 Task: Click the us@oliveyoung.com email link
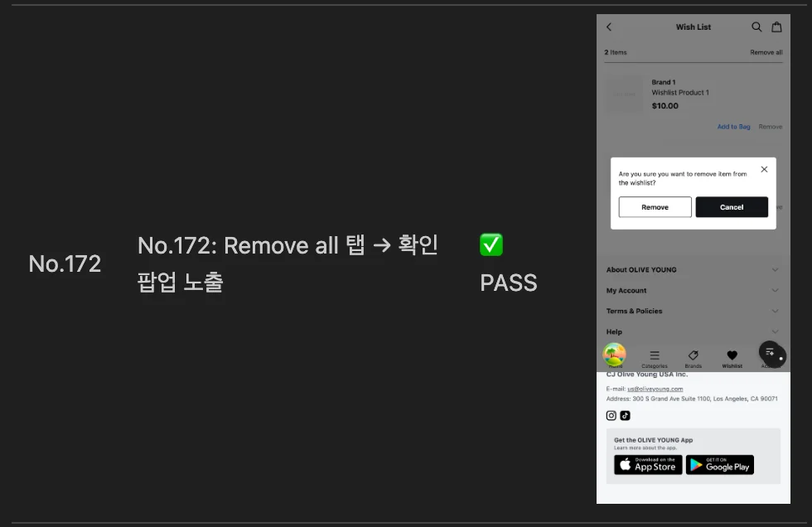(x=655, y=389)
